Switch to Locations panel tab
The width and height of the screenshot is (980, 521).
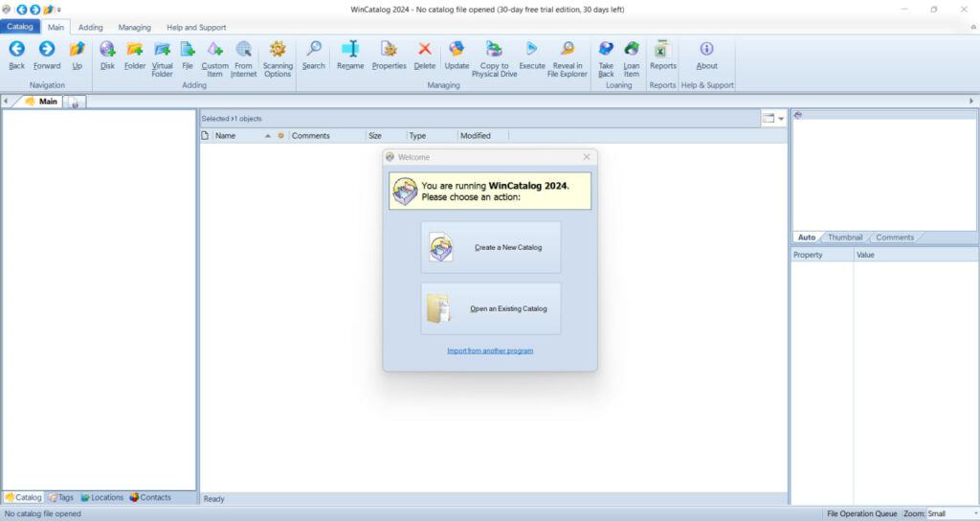click(101, 497)
